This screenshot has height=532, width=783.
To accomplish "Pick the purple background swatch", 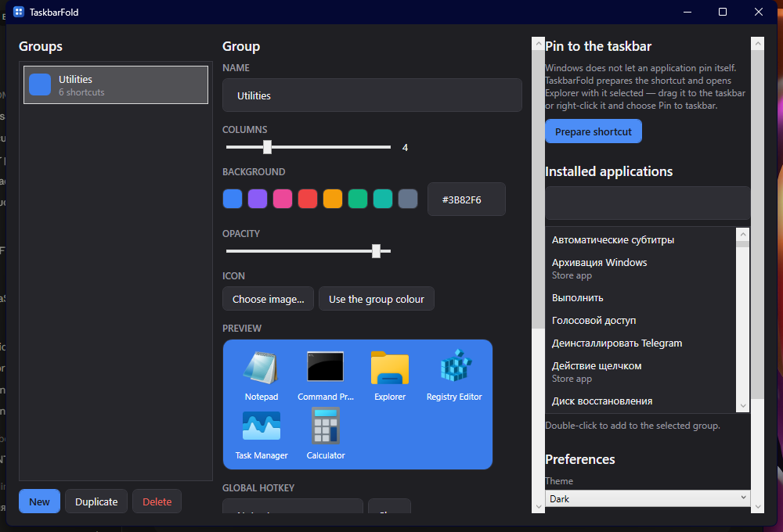I will click(258, 199).
